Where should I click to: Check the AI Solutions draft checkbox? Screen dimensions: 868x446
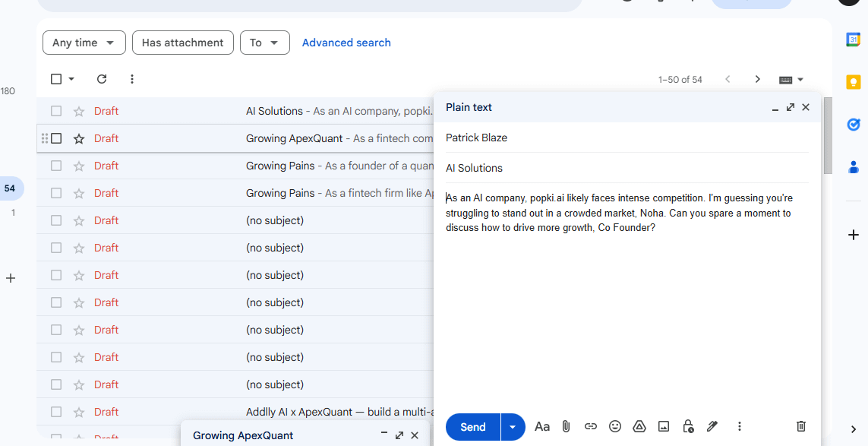click(56, 112)
